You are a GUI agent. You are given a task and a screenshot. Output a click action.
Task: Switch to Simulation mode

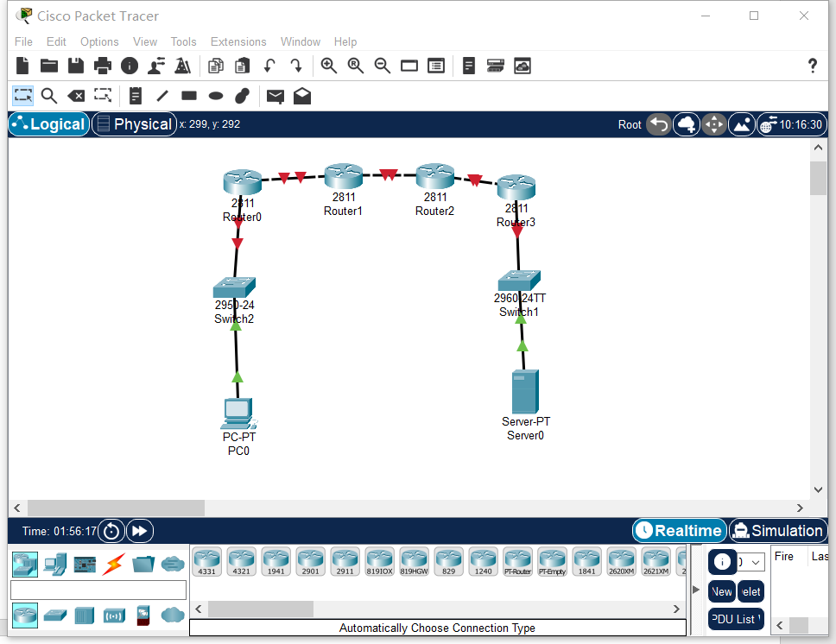tap(778, 530)
